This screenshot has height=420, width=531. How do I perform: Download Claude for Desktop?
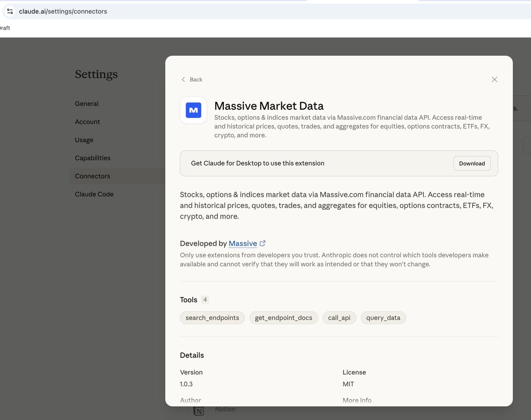point(472,163)
